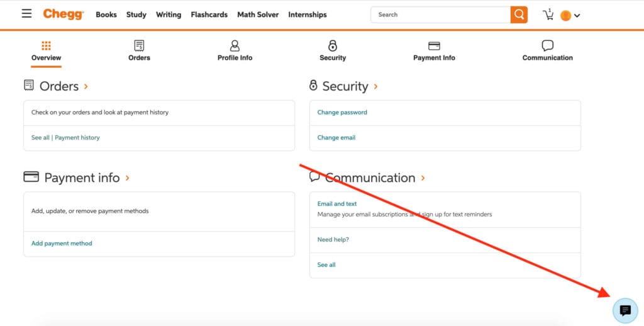Click See all under Communication
Image resolution: width=644 pixels, height=326 pixels.
(326, 265)
